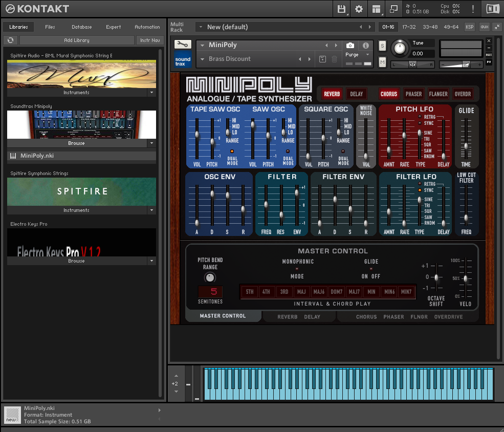
Task: Click the instrument info icon
Action: 365,46
